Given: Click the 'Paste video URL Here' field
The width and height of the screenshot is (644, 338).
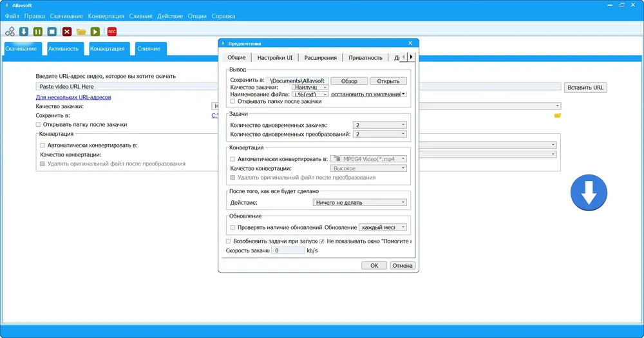Looking at the screenshot, I should coord(298,87).
